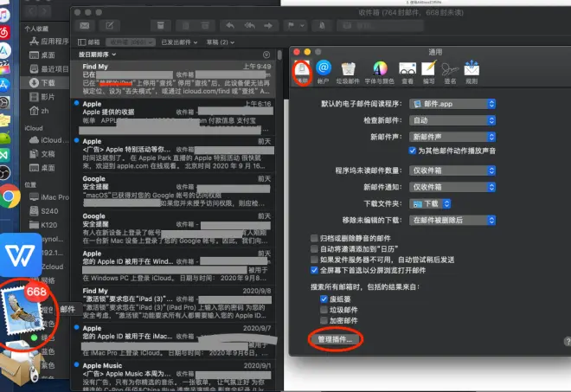Click the help question mark button in preferences
The width and height of the screenshot is (571, 392).
click(x=568, y=341)
